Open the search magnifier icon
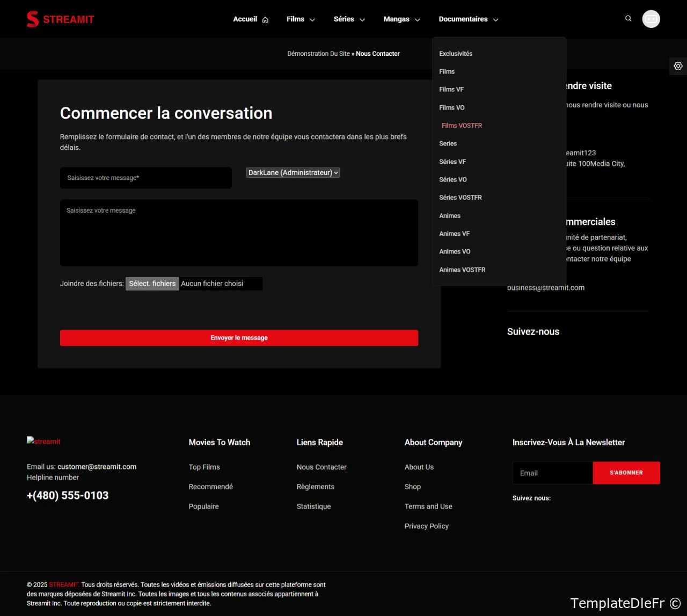The width and height of the screenshot is (687, 616). click(x=628, y=19)
